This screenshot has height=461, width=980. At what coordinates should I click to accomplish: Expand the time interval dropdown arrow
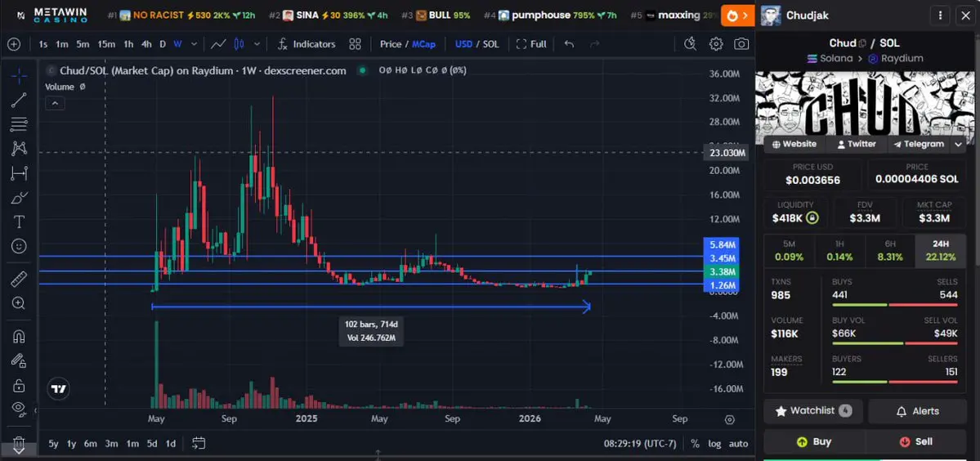(x=195, y=44)
